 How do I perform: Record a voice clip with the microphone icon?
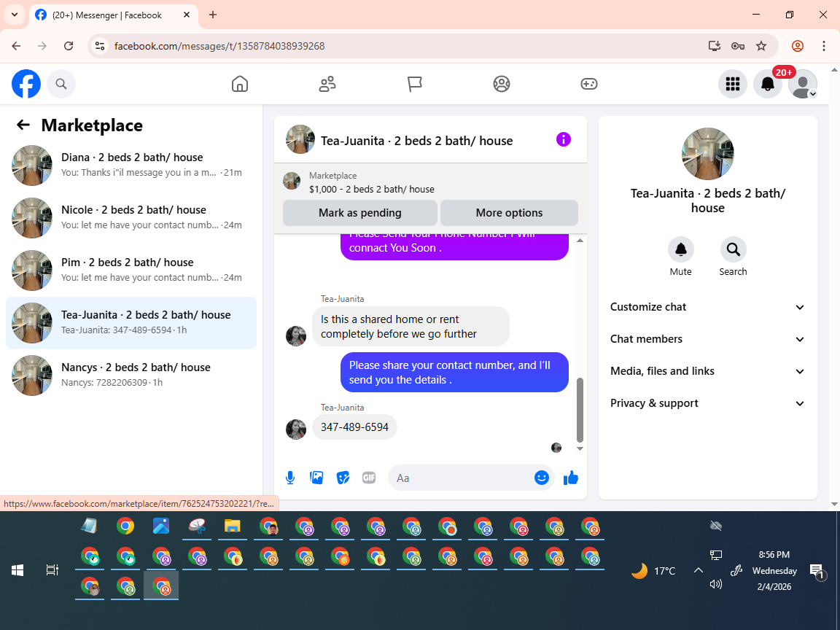[289, 478]
